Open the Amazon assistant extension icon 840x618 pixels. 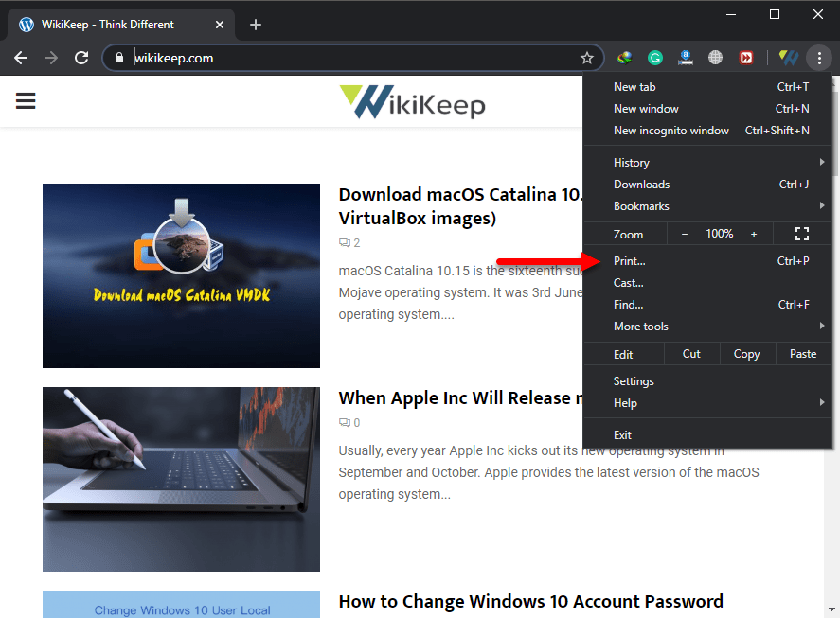coord(686,58)
